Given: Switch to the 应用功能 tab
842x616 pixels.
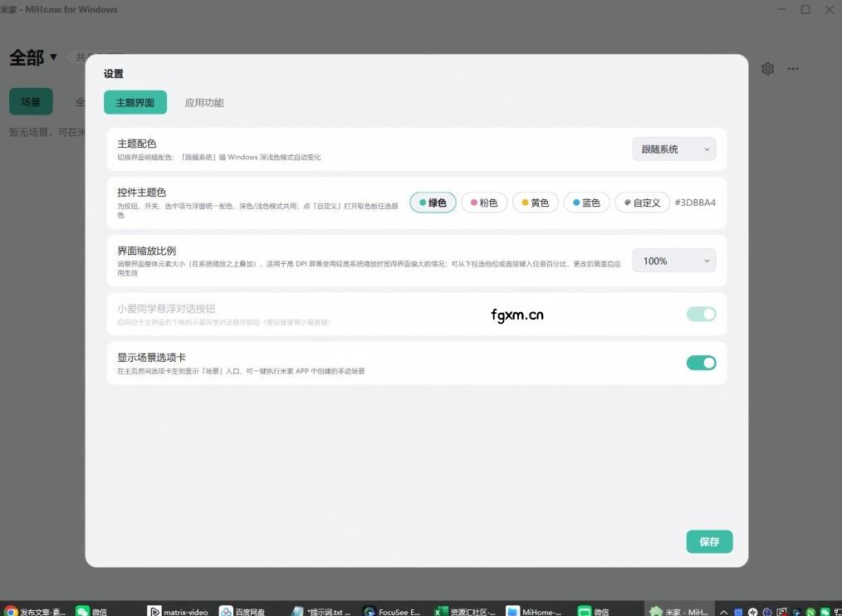Looking at the screenshot, I should point(204,102).
